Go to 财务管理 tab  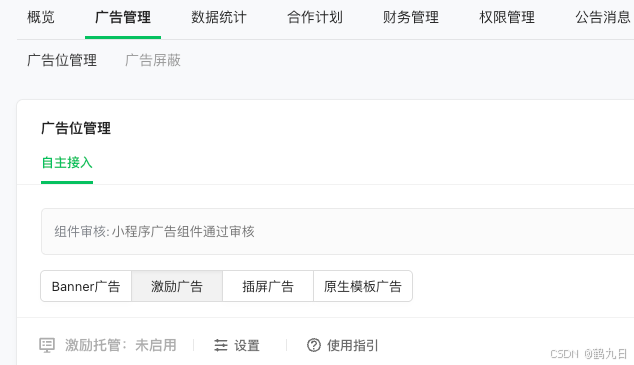click(x=411, y=17)
